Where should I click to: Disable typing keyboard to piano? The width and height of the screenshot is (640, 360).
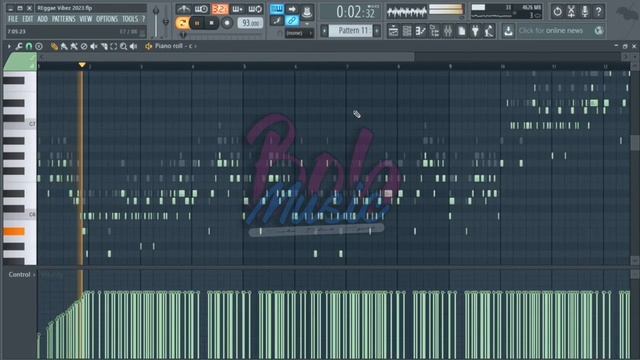277,9
